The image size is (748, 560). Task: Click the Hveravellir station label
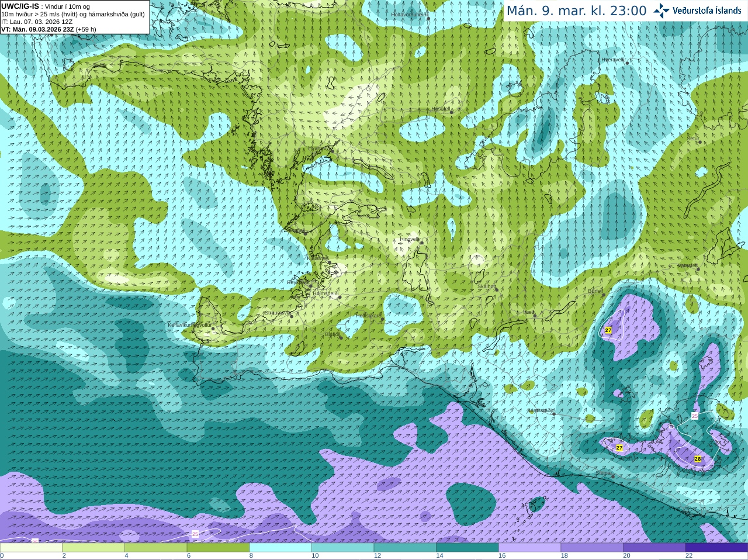pyautogui.click(x=614, y=60)
